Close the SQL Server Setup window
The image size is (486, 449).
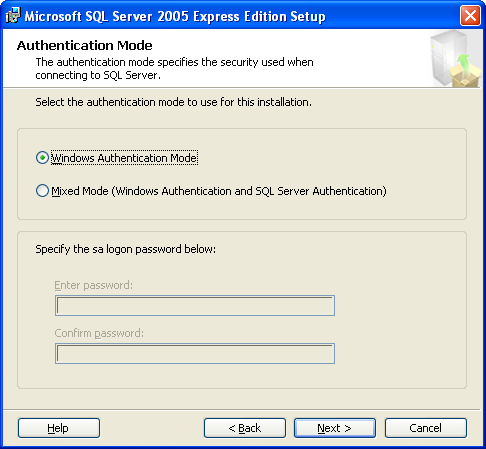point(470,16)
